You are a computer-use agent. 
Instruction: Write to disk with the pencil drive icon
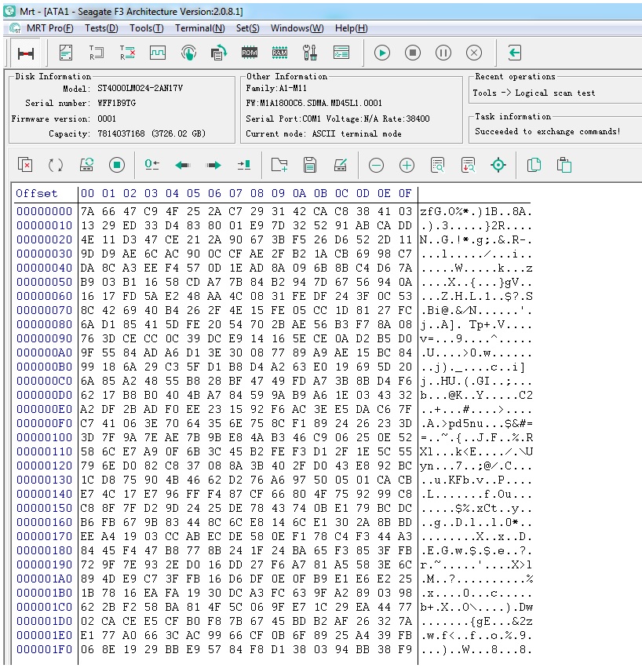[341, 165]
